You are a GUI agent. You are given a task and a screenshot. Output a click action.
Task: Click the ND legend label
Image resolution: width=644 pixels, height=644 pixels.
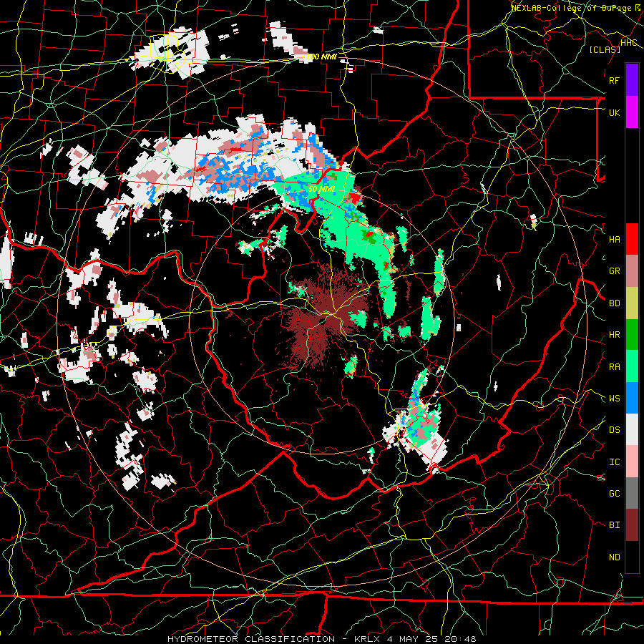(615, 557)
